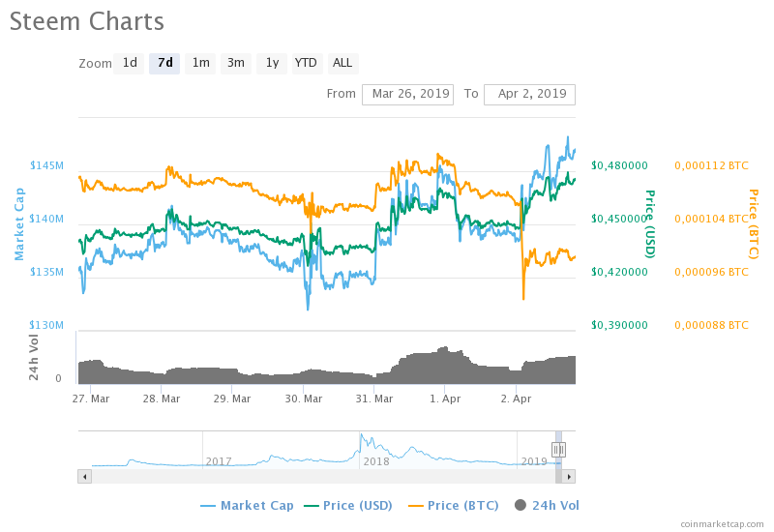Click the Price (BTC) axis title

pyautogui.click(x=754, y=224)
